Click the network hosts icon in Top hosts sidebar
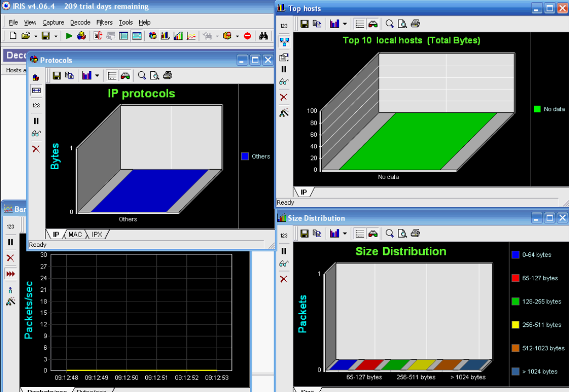 click(284, 42)
